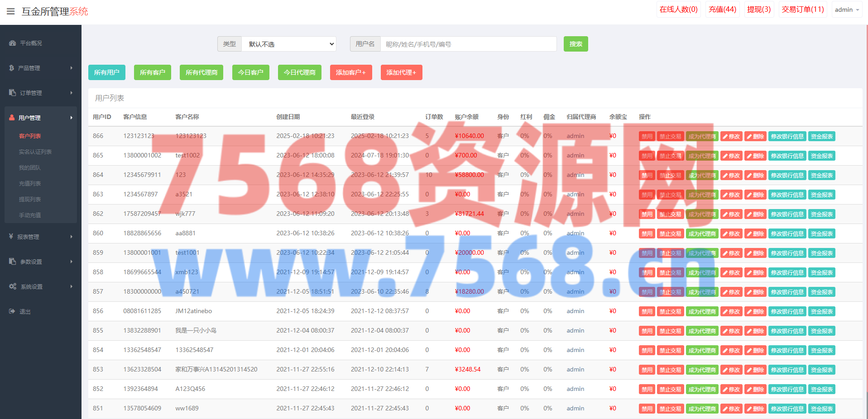Expand the 参数设置 sidebar menu
This screenshot has height=419, width=868.
(41, 262)
